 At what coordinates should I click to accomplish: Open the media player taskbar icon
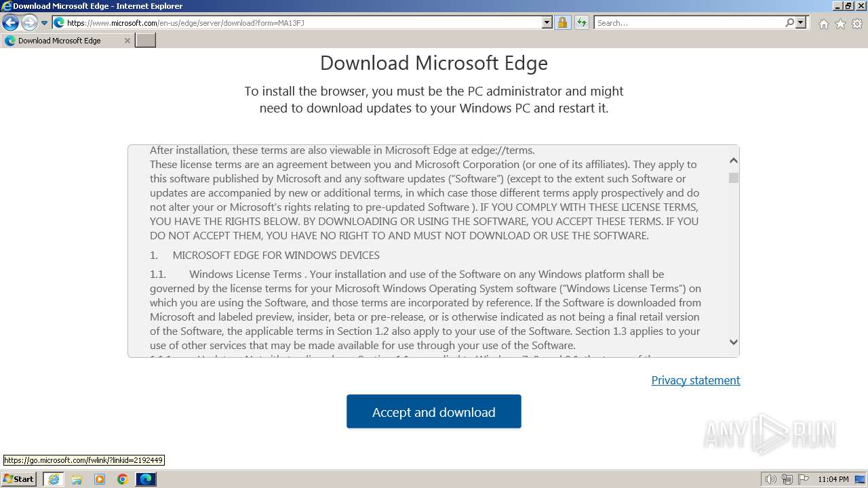(100, 479)
